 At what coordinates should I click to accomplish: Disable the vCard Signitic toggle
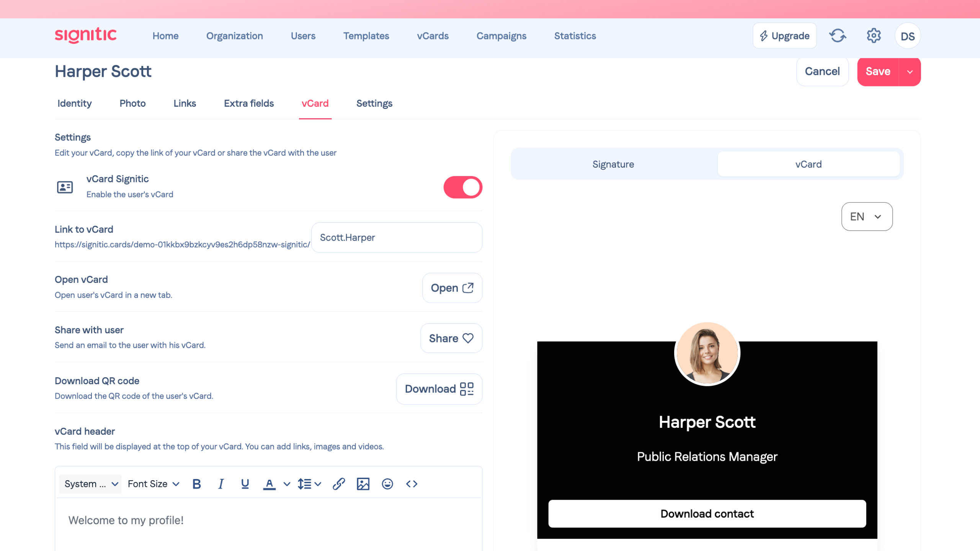[463, 187]
